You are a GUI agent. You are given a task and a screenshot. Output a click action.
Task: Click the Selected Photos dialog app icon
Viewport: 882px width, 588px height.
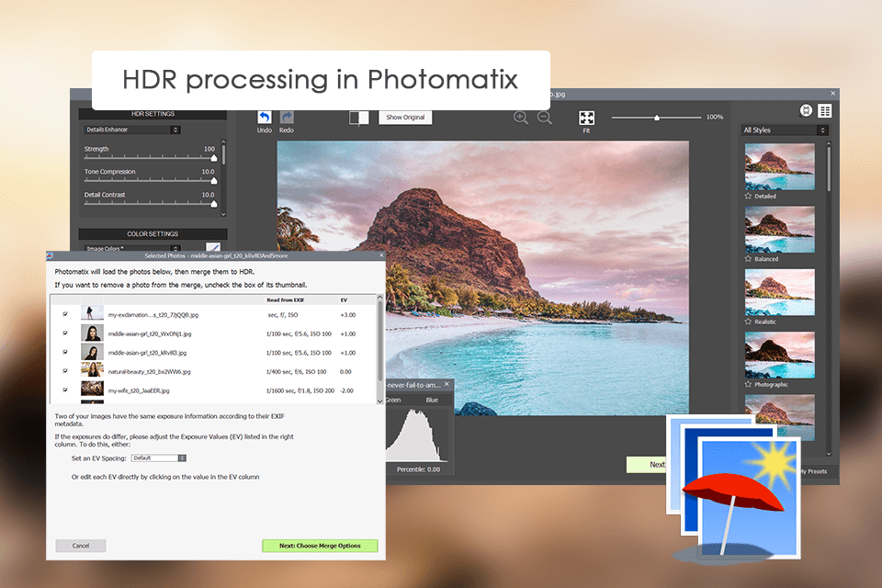click(x=50, y=255)
